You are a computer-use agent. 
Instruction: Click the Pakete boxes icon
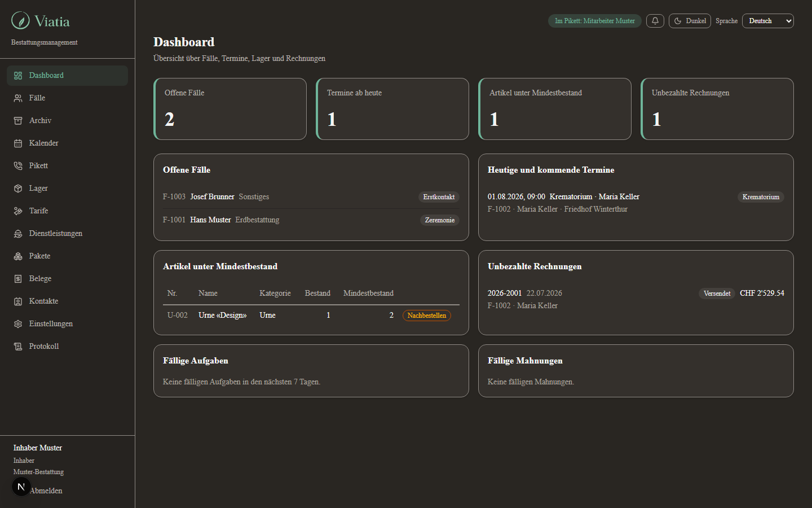18,256
